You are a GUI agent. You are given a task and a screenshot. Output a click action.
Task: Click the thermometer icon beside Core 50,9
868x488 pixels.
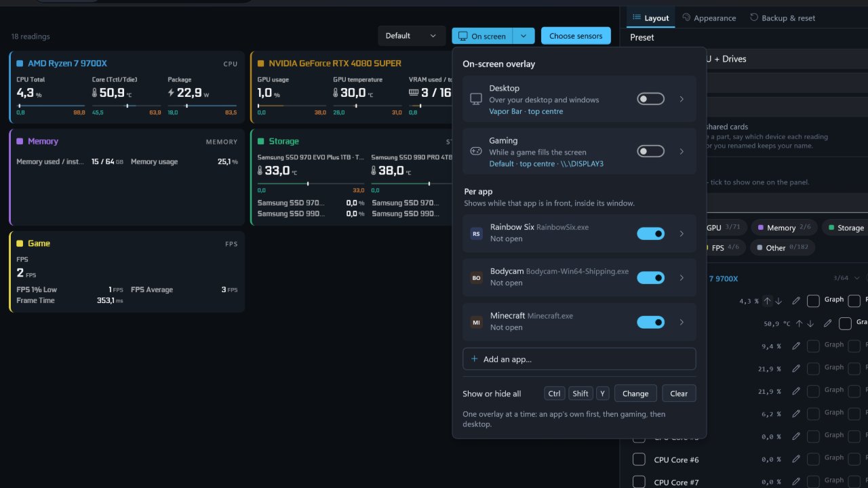pos(95,93)
